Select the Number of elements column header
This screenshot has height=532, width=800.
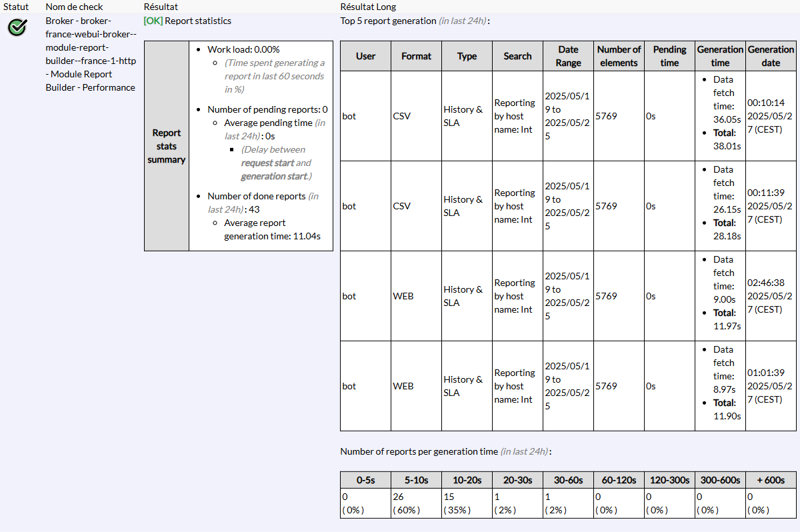tap(619, 56)
